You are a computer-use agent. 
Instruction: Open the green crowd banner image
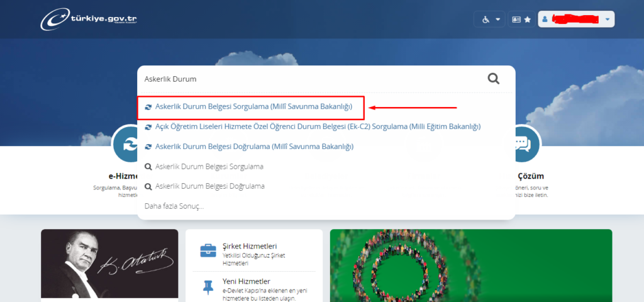tap(470, 264)
